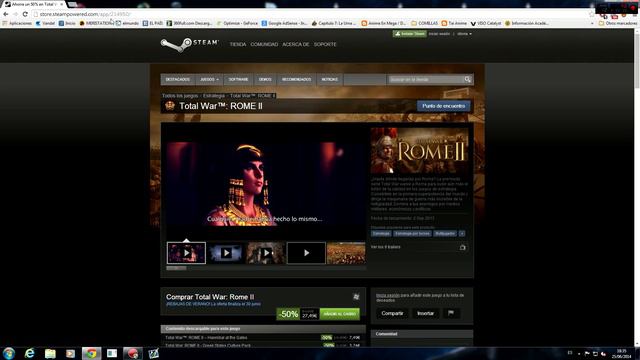The image size is (640, 360).
Task: Open Todos los juegos breadcrumb link
Action: [x=180, y=96]
